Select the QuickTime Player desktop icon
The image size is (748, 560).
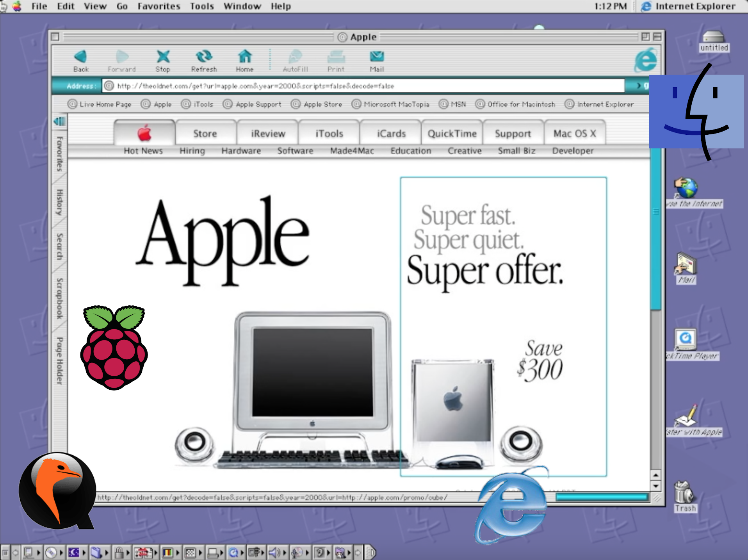(685, 339)
